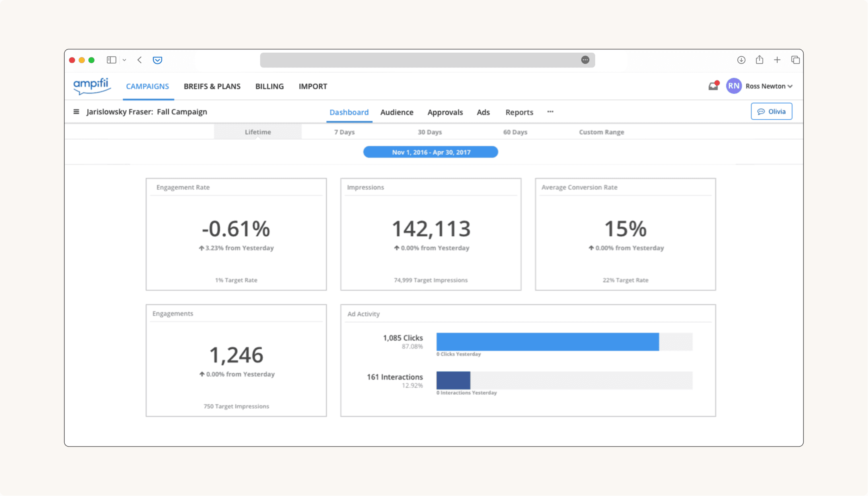Share the page using the share icon
This screenshot has width=868, height=496.
[x=759, y=59]
